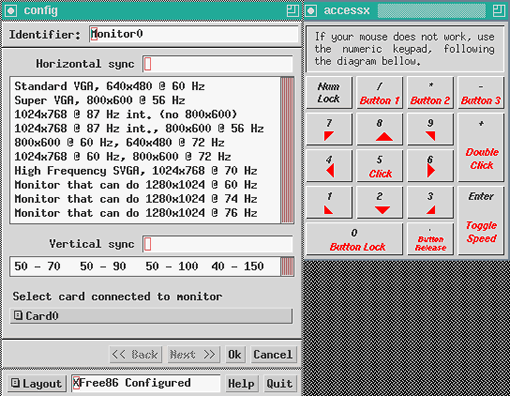Open the config window menu icon

(x=11, y=11)
